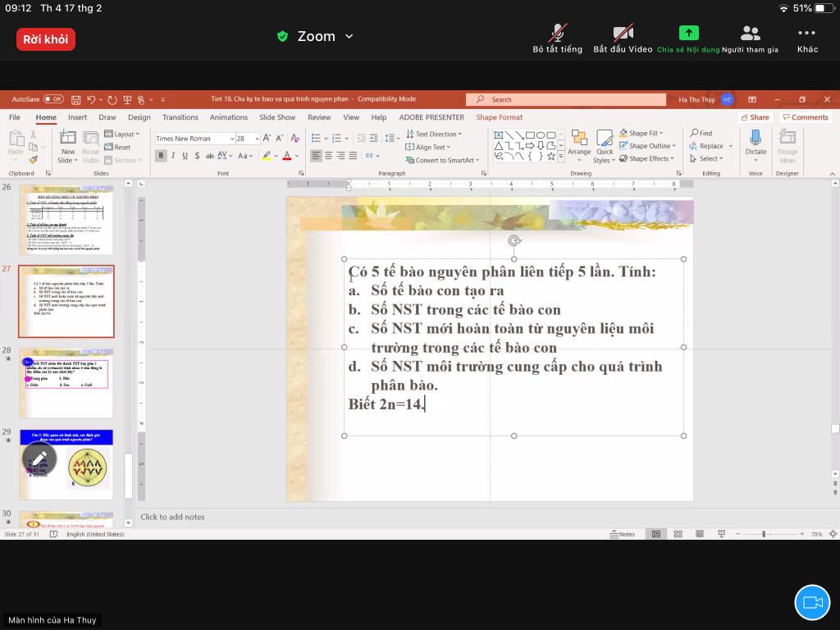Open the Slide Show tab
This screenshot has height=630, width=840.
pos(277,117)
